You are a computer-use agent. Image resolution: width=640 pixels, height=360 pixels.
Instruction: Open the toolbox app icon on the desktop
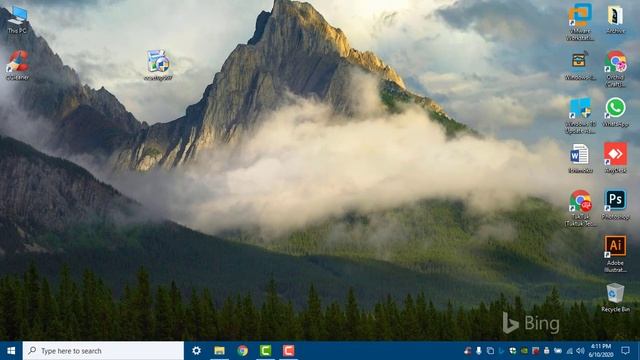click(580, 65)
